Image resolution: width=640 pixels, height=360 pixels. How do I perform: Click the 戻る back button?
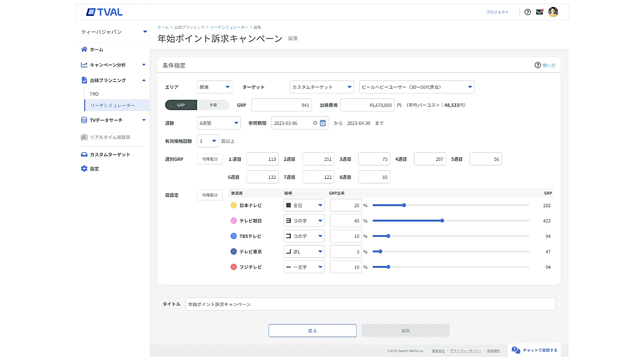(312, 331)
